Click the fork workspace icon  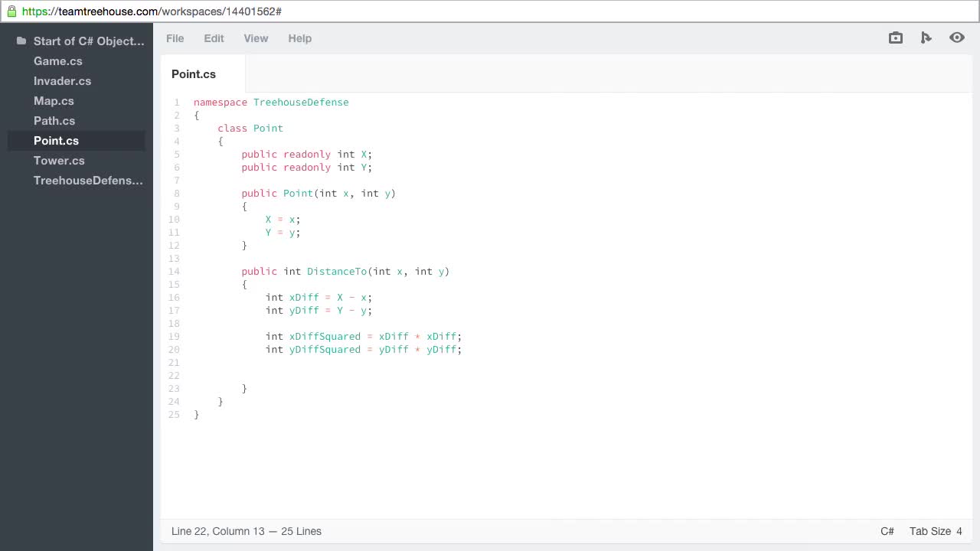coord(926,37)
